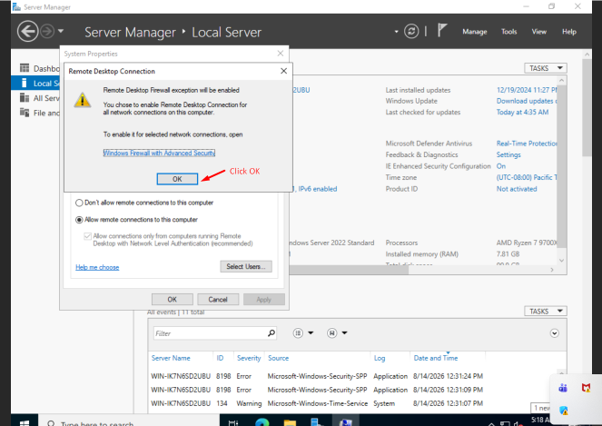This screenshot has height=426, width=602.
Task: Click the UTC-08:00 Pacific time zone link
Action: tap(526, 177)
